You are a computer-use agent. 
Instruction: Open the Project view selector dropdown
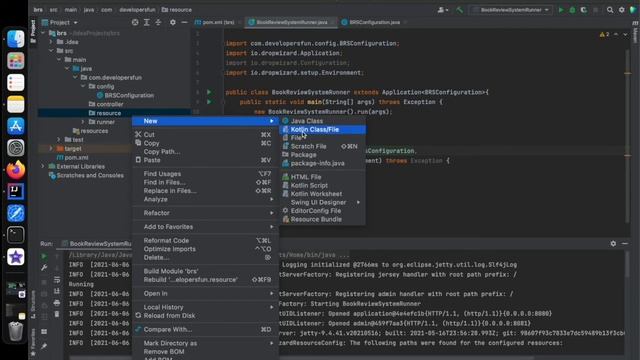coord(60,22)
